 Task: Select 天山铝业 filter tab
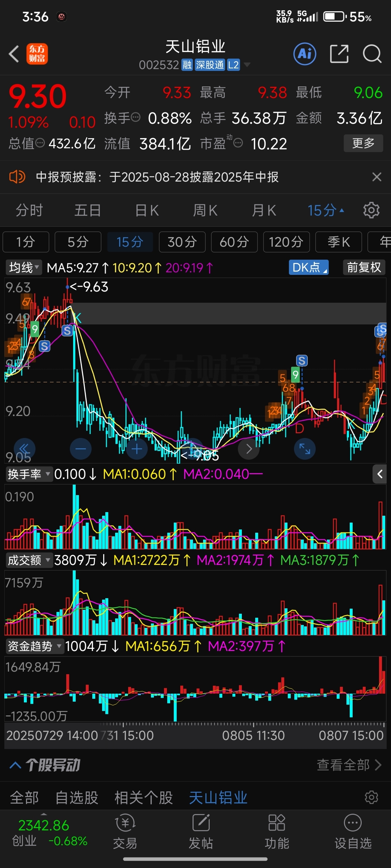tap(218, 797)
